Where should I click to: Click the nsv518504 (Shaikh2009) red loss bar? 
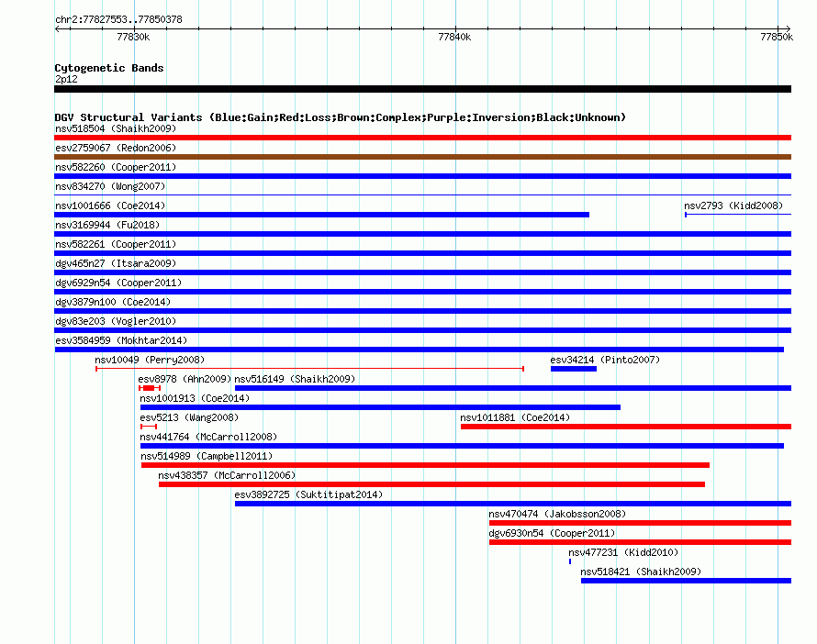click(422, 138)
